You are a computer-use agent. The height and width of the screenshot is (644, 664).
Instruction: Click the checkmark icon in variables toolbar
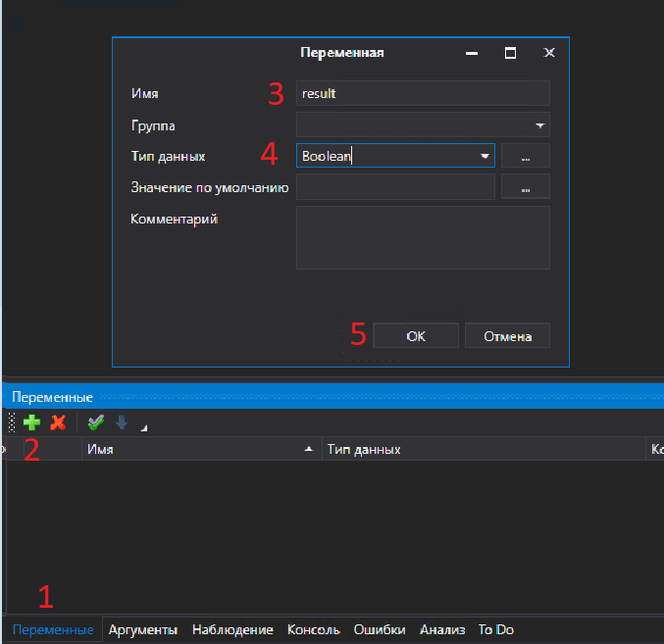(x=95, y=422)
